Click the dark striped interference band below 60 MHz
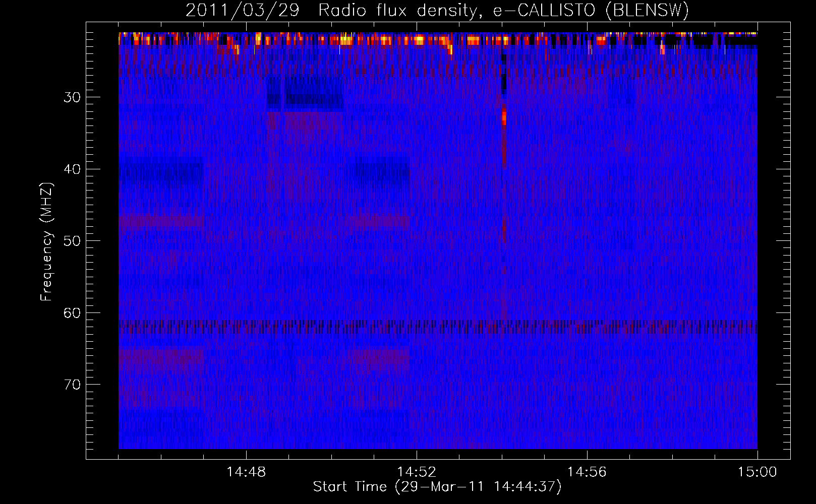The width and height of the screenshot is (816, 504). (438, 327)
